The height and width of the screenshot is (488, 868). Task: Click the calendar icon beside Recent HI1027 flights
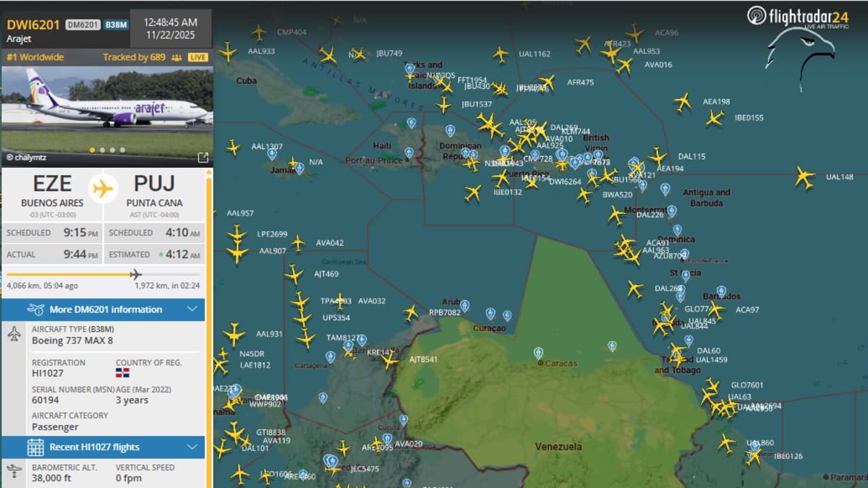pyautogui.click(x=35, y=448)
